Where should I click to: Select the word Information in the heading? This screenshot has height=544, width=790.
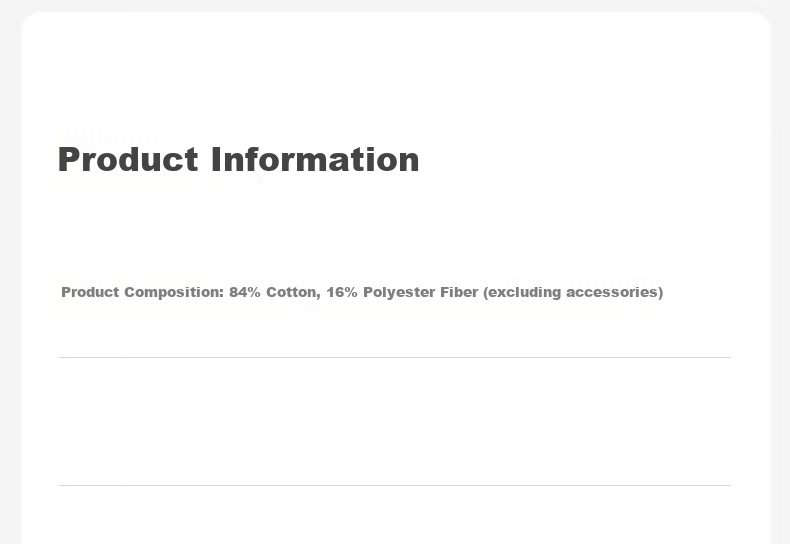click(x=315, y=159)
